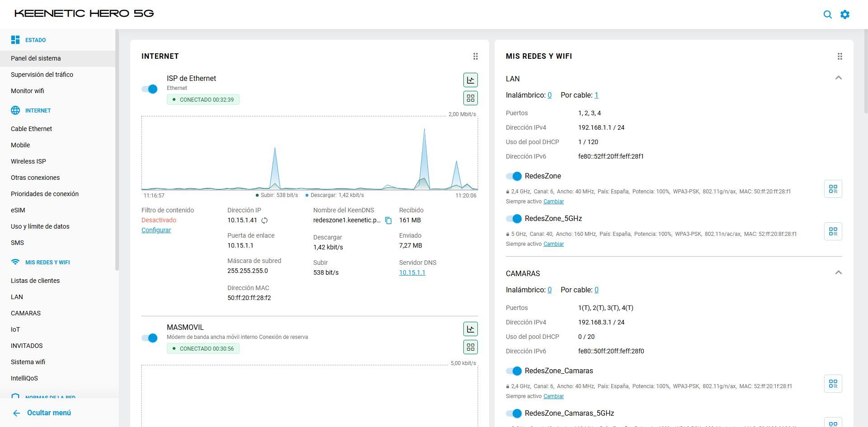
Task: Refresh the IP address 10.15.1.41
Action: [264, 221]
